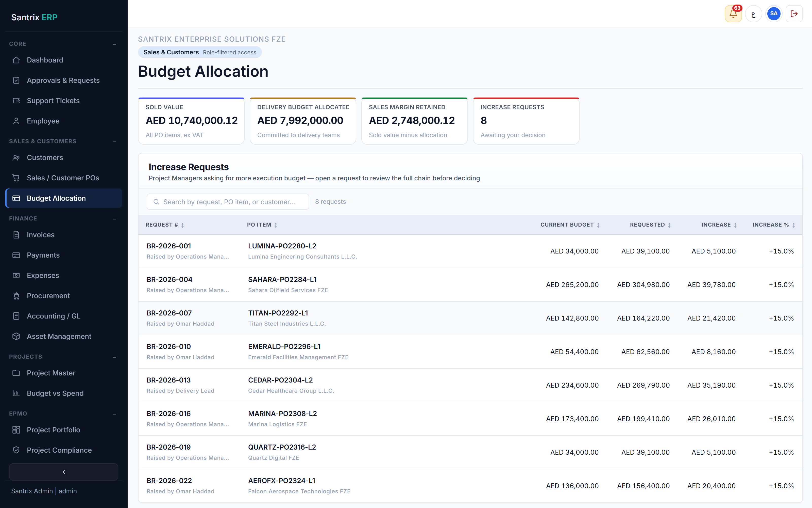Click the logout icon in header

tap(794, 14)
